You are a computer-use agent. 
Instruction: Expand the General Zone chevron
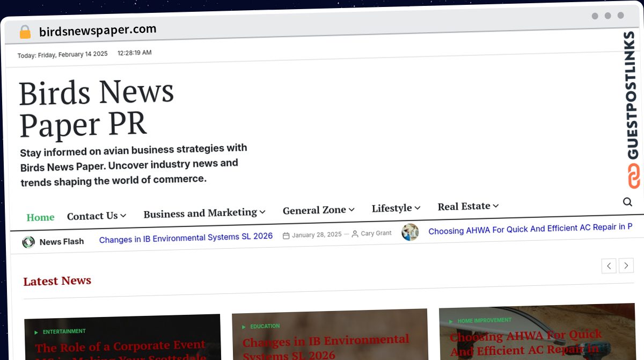coord(352,210)
